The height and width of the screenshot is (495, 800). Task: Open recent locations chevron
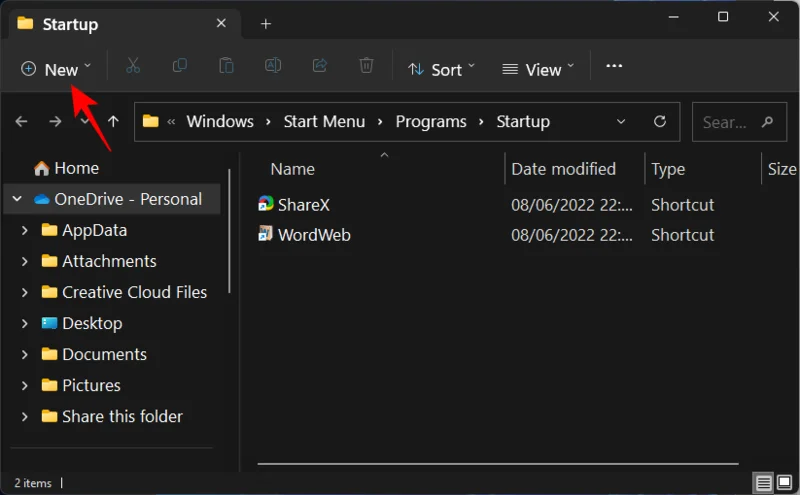85,121
